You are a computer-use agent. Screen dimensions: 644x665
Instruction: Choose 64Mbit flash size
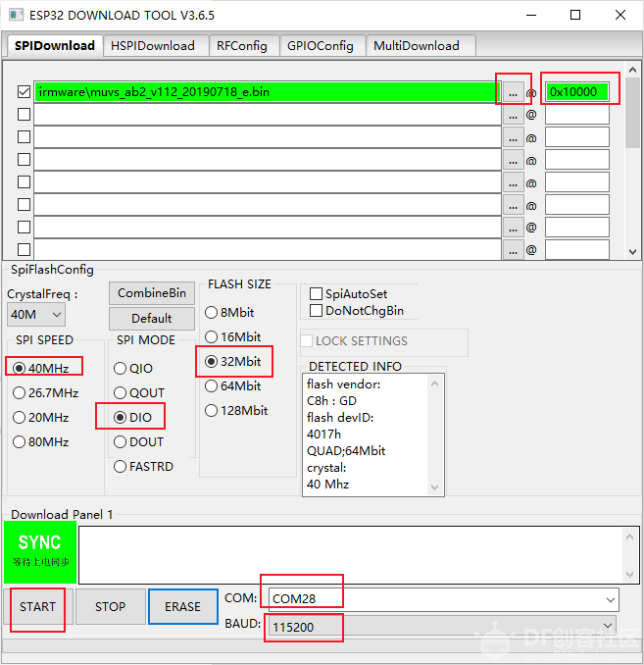pos(232,385)
